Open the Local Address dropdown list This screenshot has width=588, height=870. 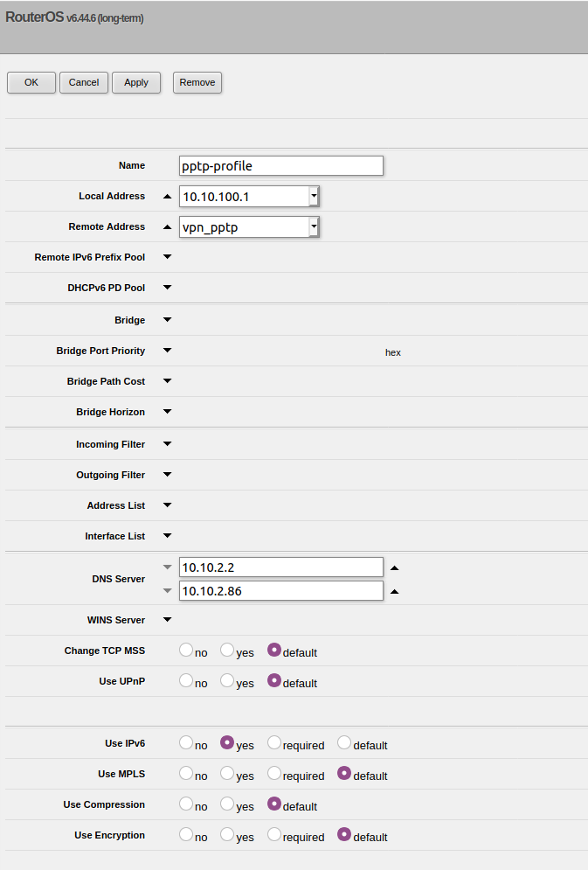point(314,197)
